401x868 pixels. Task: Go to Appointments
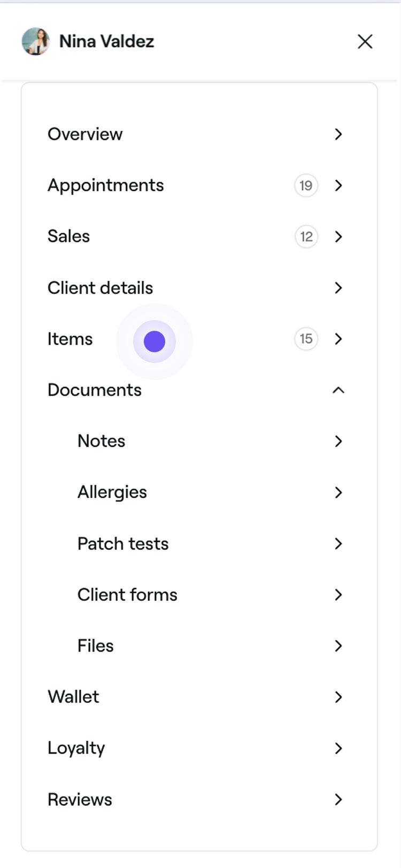[105, 185]
